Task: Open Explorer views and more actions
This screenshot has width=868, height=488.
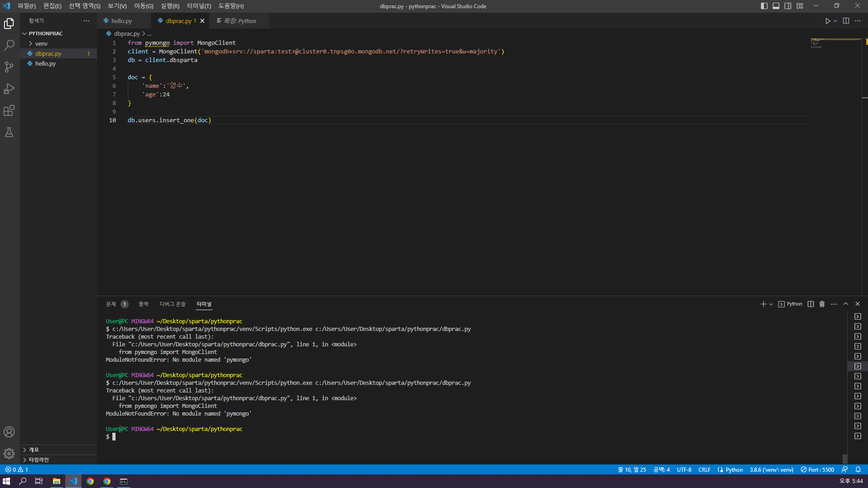Action: coord(87,21)
